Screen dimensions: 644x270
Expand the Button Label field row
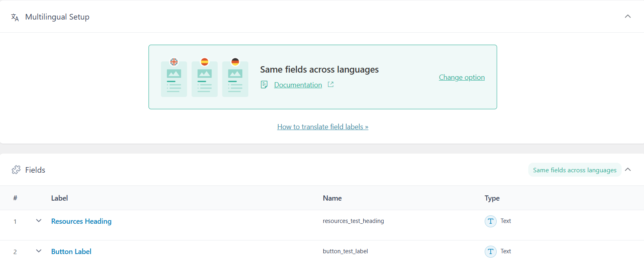coord(39,251)
